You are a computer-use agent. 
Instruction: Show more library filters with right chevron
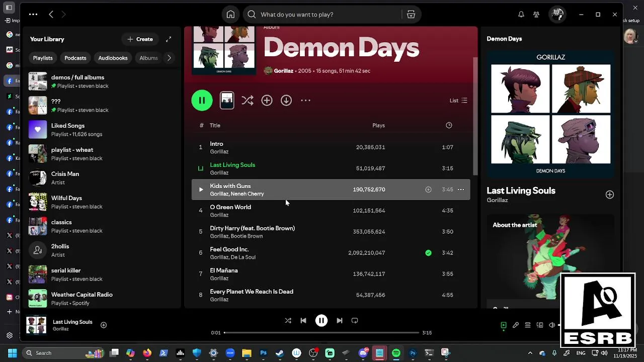[x=169, y=58]
